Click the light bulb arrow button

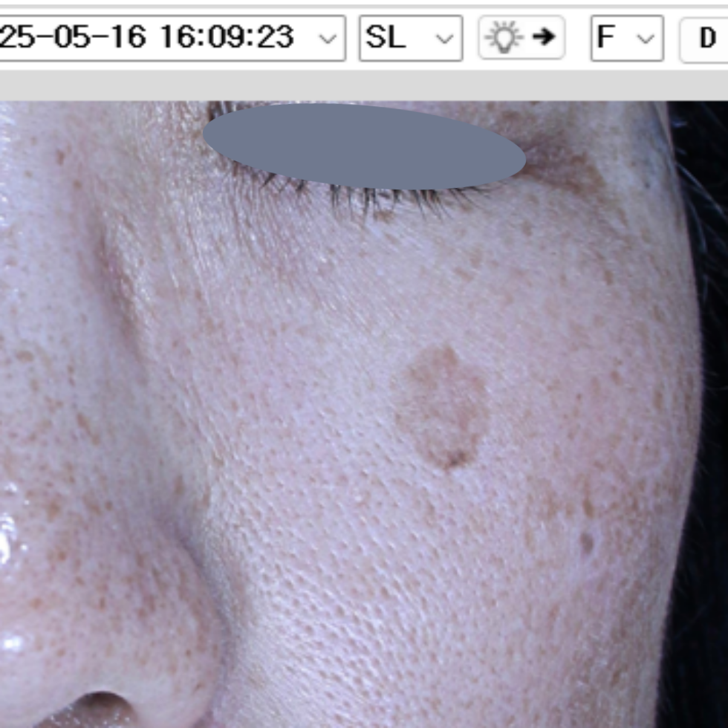point(521,37)
